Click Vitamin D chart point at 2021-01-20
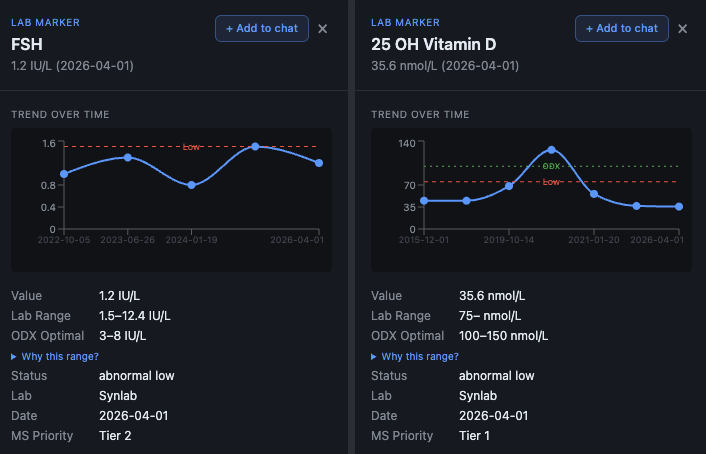Image resolution: width=706 pixels, height=454 pixels. tap(594, 193)
